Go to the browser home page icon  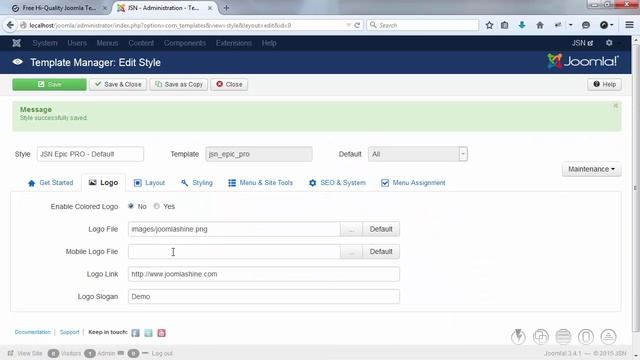[x=540, y=25]
